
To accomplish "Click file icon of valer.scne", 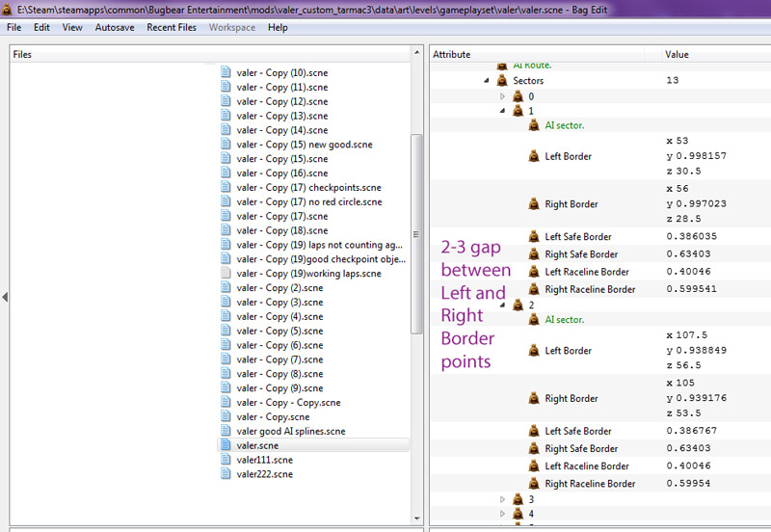I will pos(226,445).
